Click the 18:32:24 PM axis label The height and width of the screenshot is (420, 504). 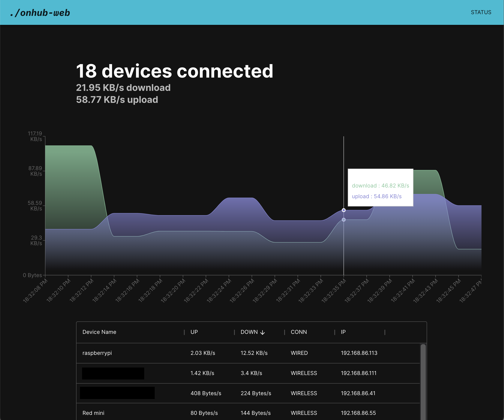(219, 291)
